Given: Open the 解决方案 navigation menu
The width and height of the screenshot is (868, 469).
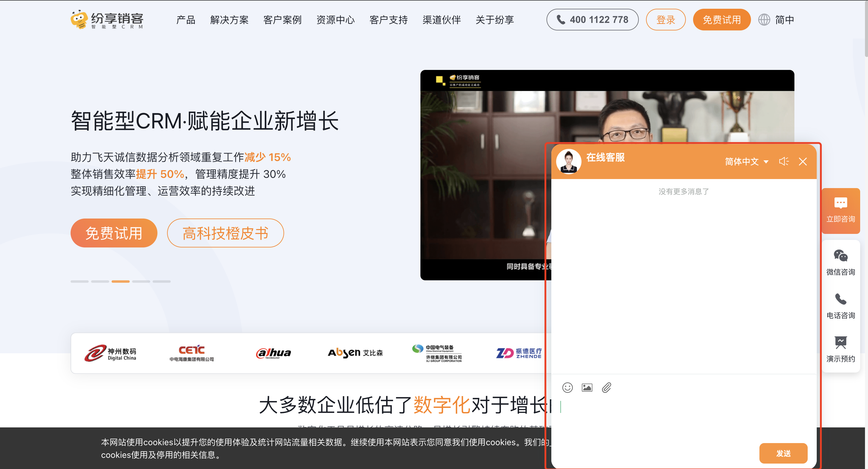Looking at the screenshot, I should pyautogui.click(x=229, y=20).
